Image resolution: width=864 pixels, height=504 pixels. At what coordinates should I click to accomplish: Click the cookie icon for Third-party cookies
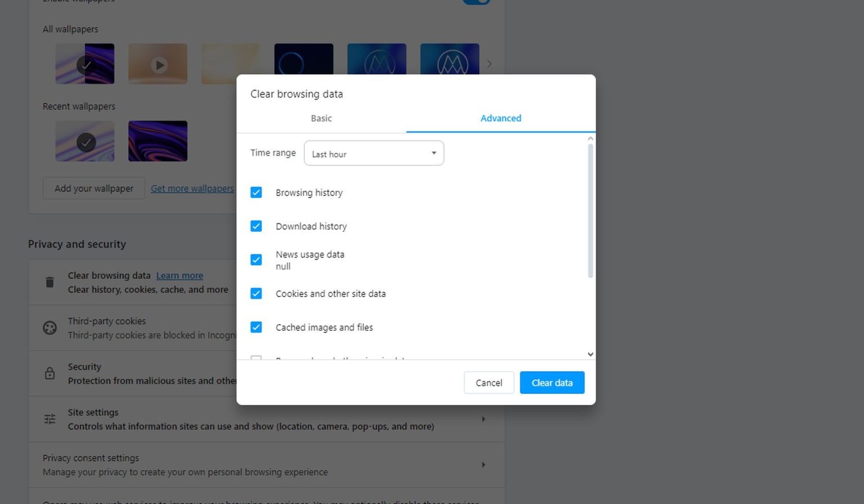(x=49, y=328)
